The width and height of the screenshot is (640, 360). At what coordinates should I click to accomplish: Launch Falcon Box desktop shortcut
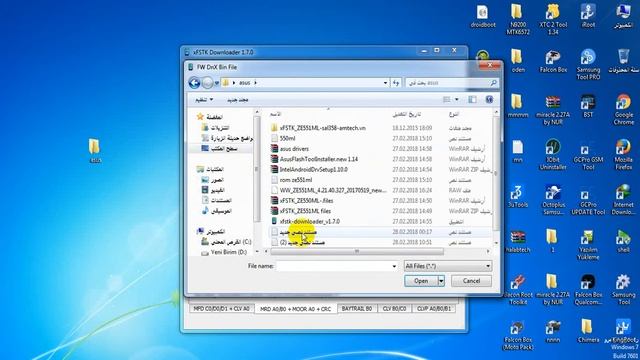coord(553,61)
